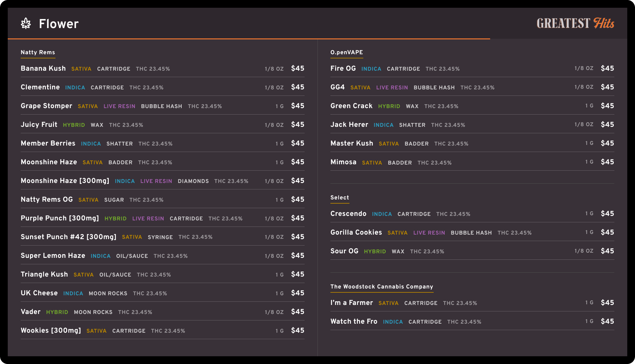Image resolution: width=635 pixels, height=364 pixels.
Task: Select the Greatest Hits logo
Action: tap(575, 23)
